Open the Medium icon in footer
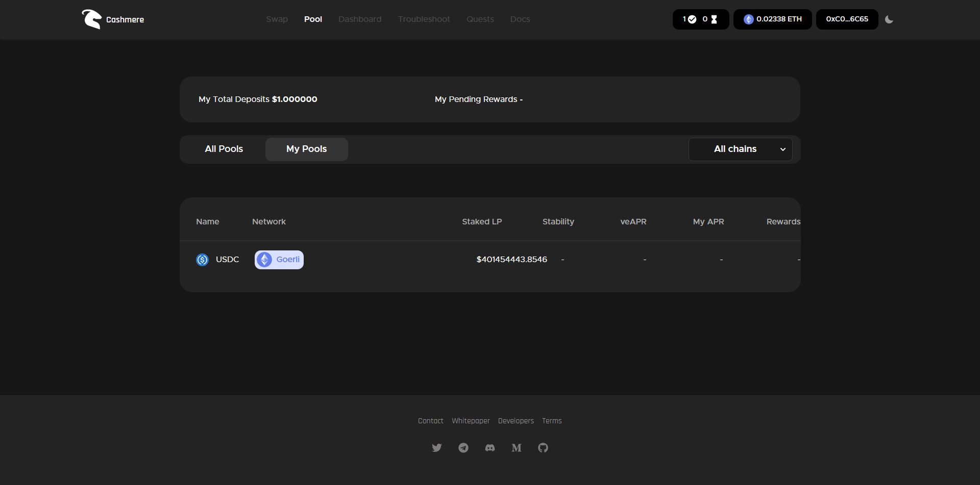980x485 pixels. pyautogui.click(x=517, y=448)
